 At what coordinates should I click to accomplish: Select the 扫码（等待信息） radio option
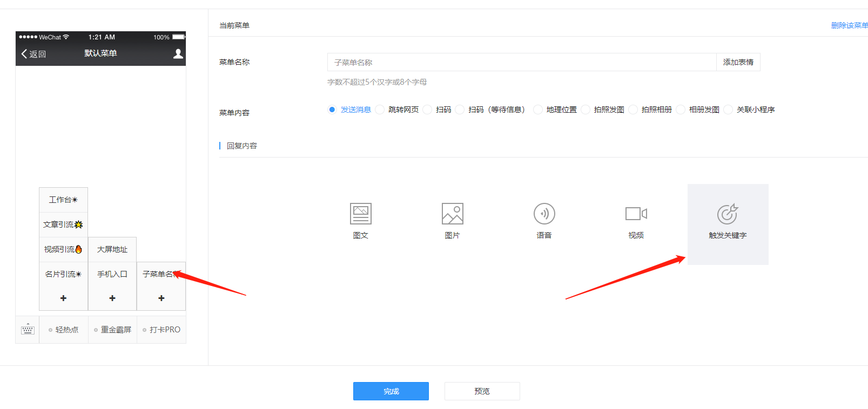(460, 110)
